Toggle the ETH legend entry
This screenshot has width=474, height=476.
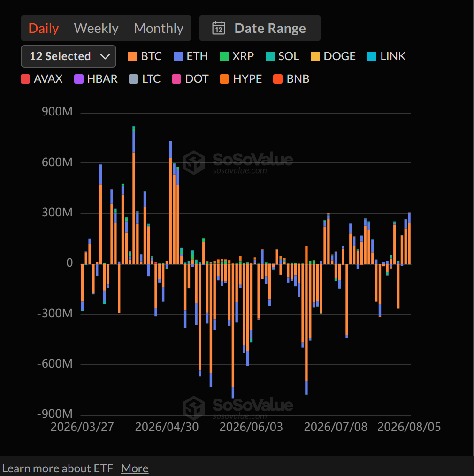point(191,56)
